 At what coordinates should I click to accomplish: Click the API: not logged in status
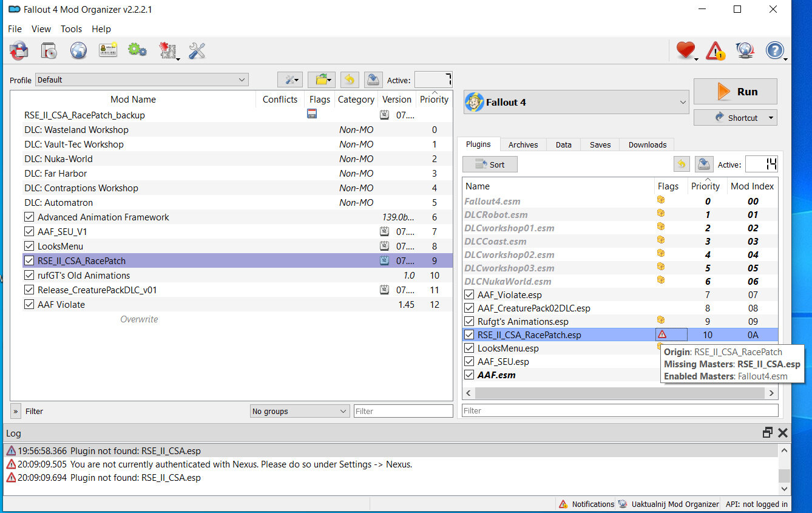757,504
